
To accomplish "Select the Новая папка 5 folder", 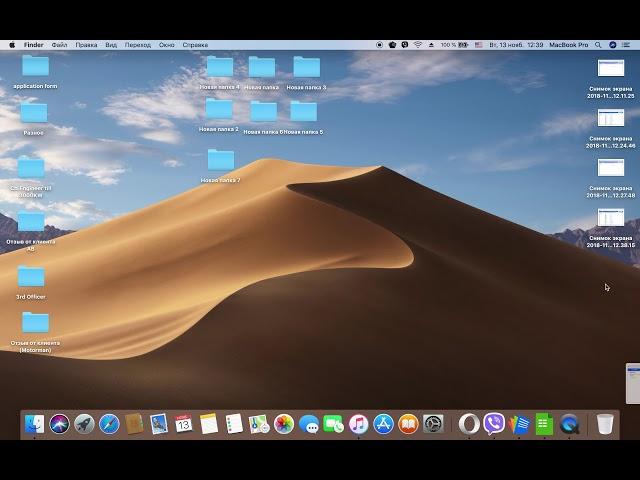I will [x=304, y=111].
